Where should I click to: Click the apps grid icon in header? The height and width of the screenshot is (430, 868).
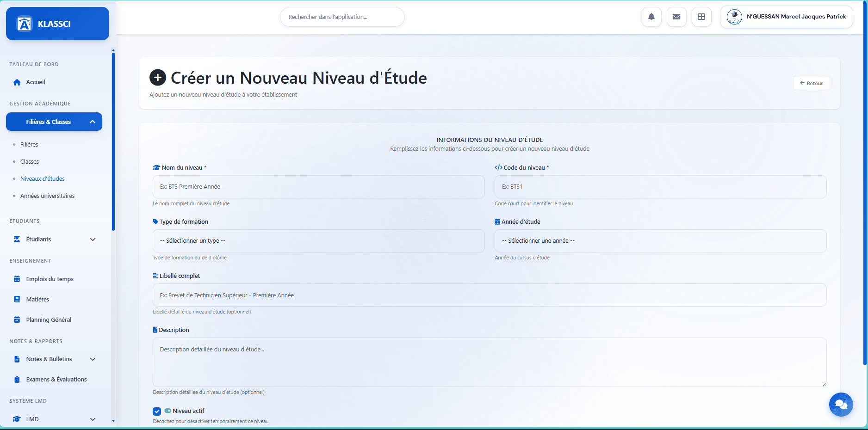pyautogui.click(x=701, y=17)
